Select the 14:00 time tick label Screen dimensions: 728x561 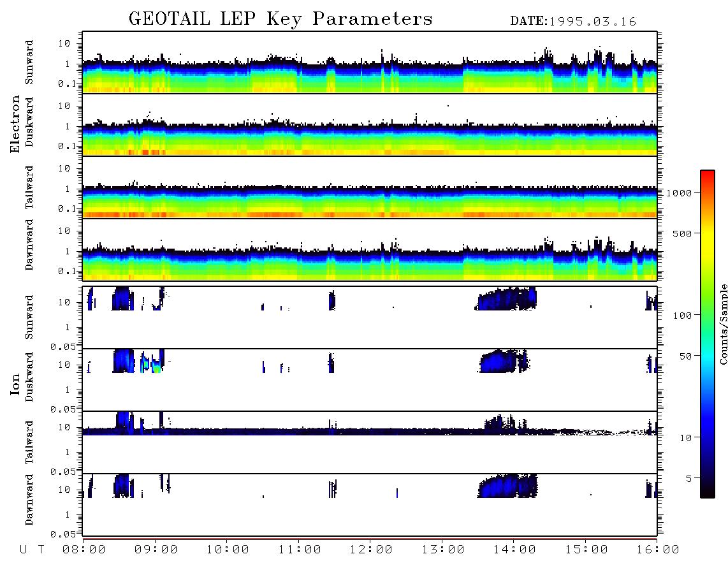(514, 550)
